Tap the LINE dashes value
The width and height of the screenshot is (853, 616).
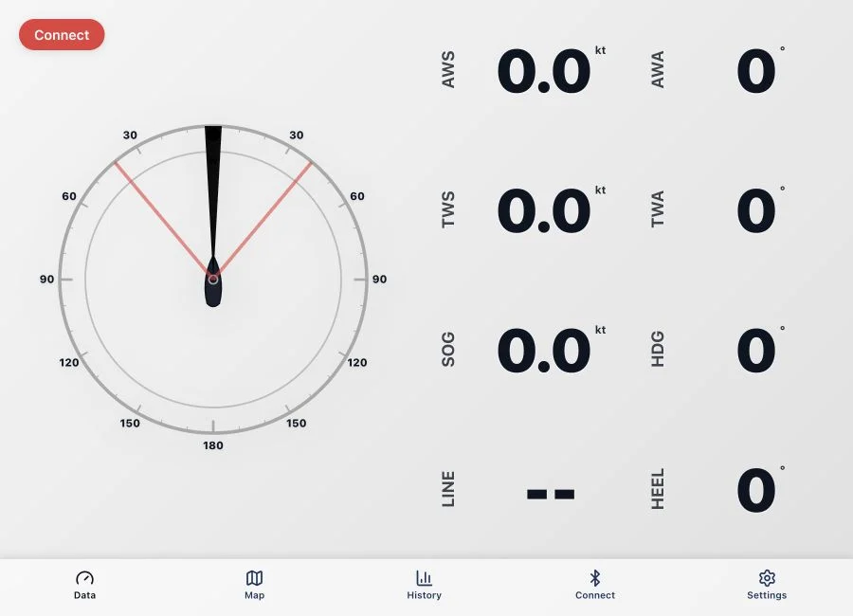[551, 494]
